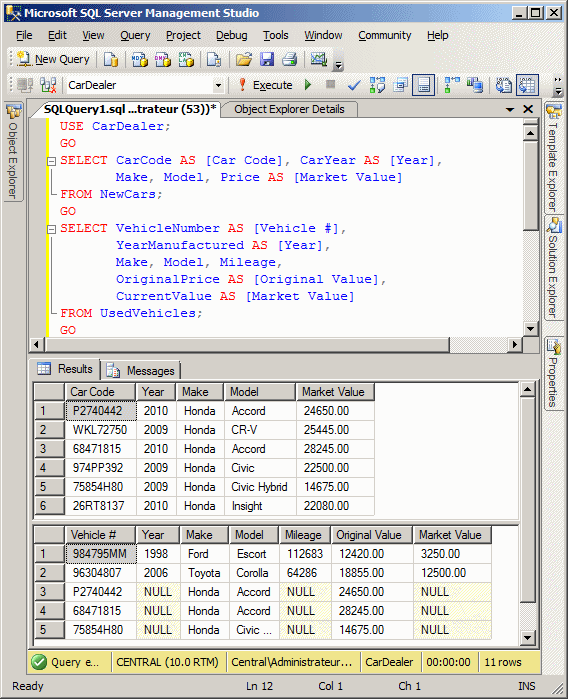The width and height of the screenshot is (568, 699).
Task: Open the Tools menu
Action: coord(276,35)
